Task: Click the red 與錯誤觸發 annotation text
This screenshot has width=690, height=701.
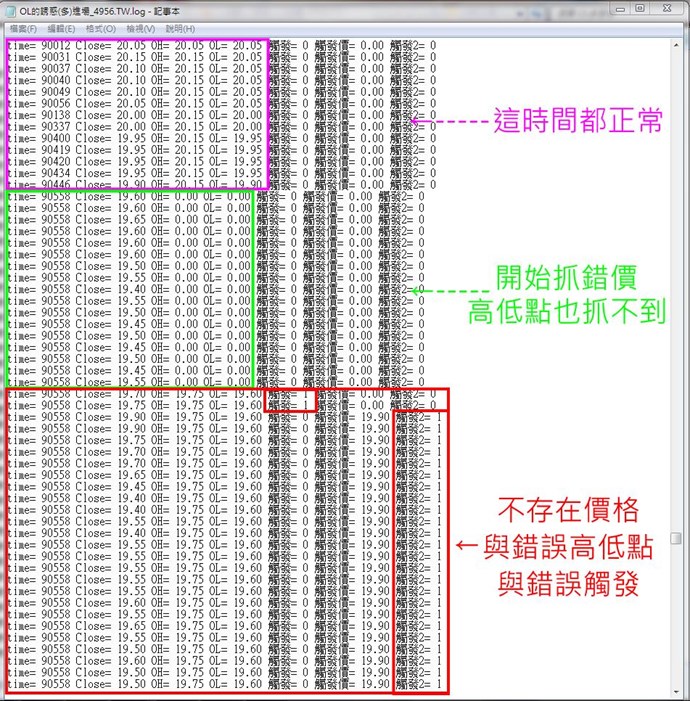Action: (x=567, y=585)
